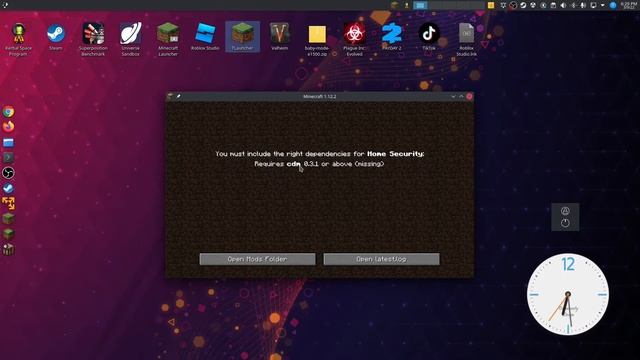Viewport: 640px width, 360px height.
Task: Open the Valheim desktop icon
Action: [280, 37]
